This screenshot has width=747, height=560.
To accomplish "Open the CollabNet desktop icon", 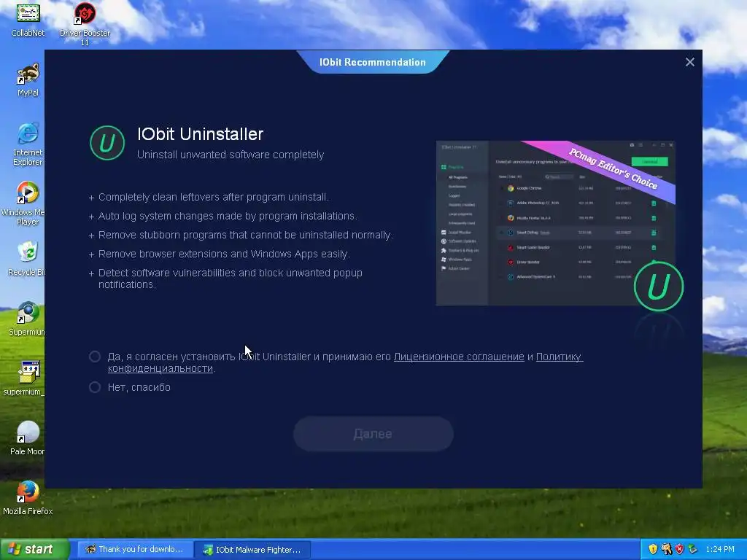I will click(28, 20).
